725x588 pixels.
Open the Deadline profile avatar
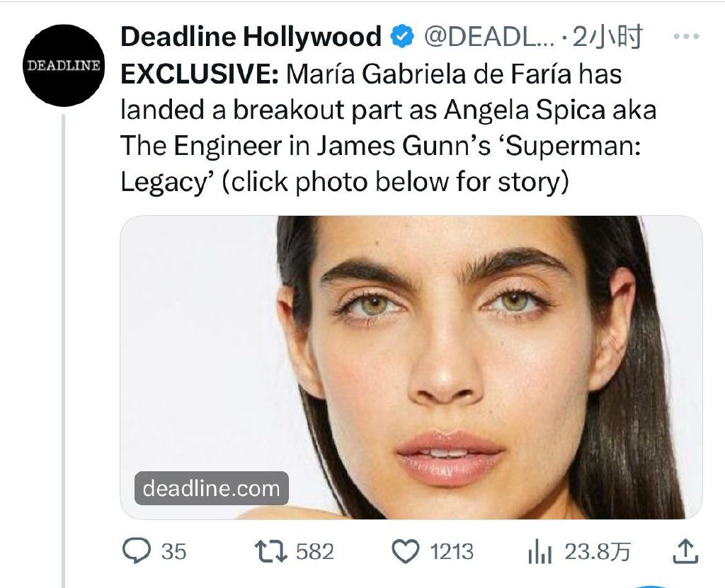tap(64, 65)
